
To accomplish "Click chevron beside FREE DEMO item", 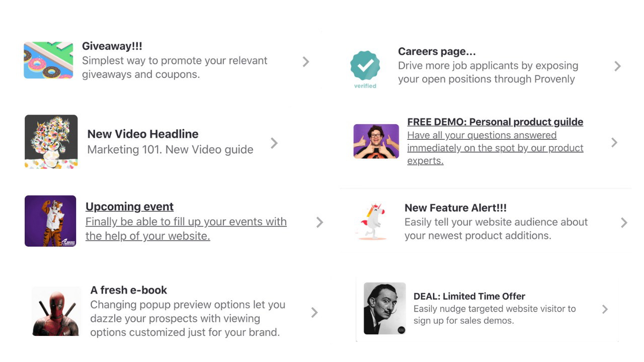I will click(614, 142).
